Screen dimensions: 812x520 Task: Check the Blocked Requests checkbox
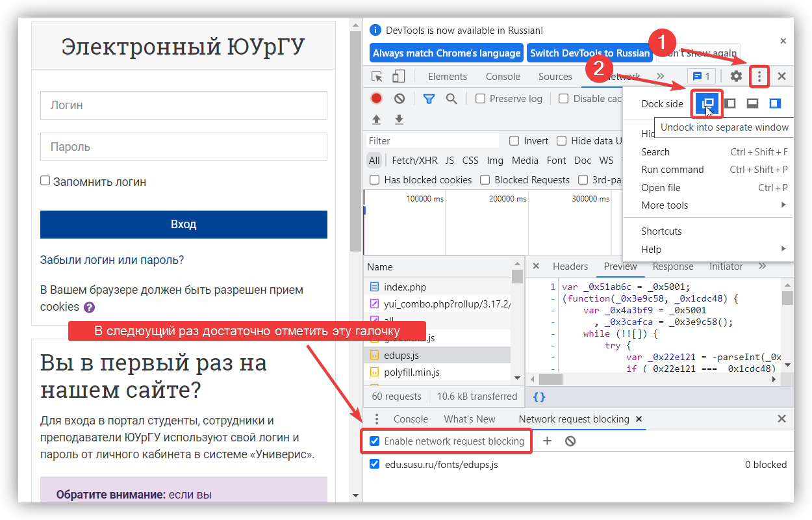click(x=485, y=180)
